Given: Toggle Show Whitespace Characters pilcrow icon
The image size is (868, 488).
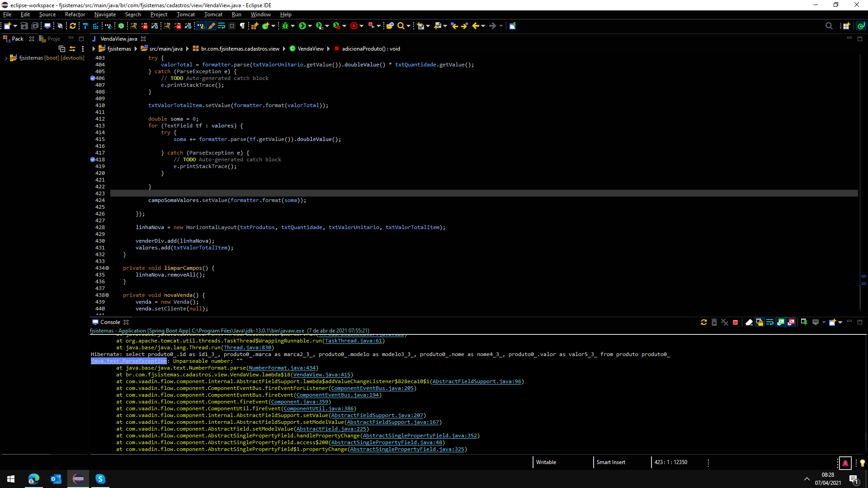Looking at the screenshot, I should [242, 26].
